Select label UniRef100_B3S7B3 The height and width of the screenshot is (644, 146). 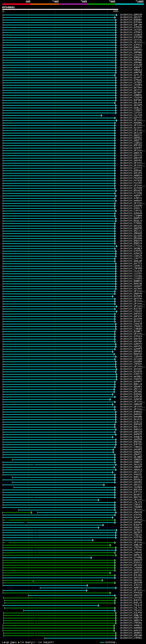click(x=131, y=309)
